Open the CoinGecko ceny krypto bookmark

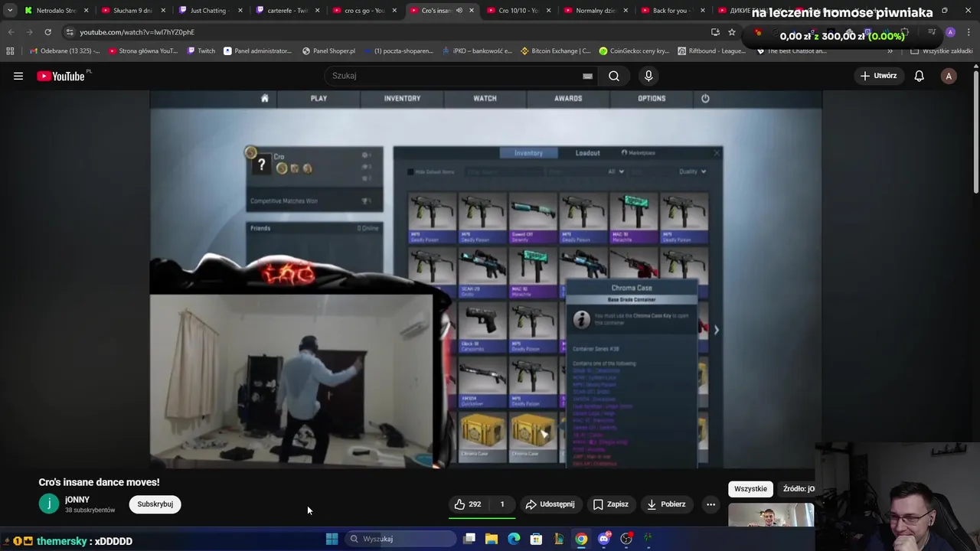coord(634,51)
